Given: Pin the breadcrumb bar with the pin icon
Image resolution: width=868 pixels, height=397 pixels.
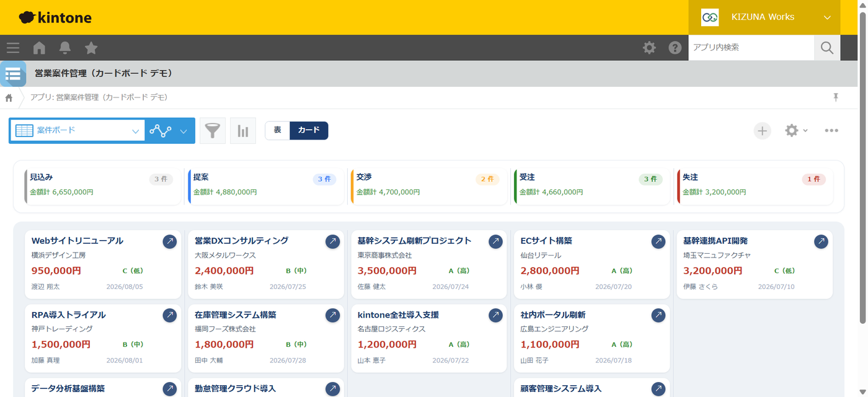Looking at the screenshot, I should coord(836,97).
